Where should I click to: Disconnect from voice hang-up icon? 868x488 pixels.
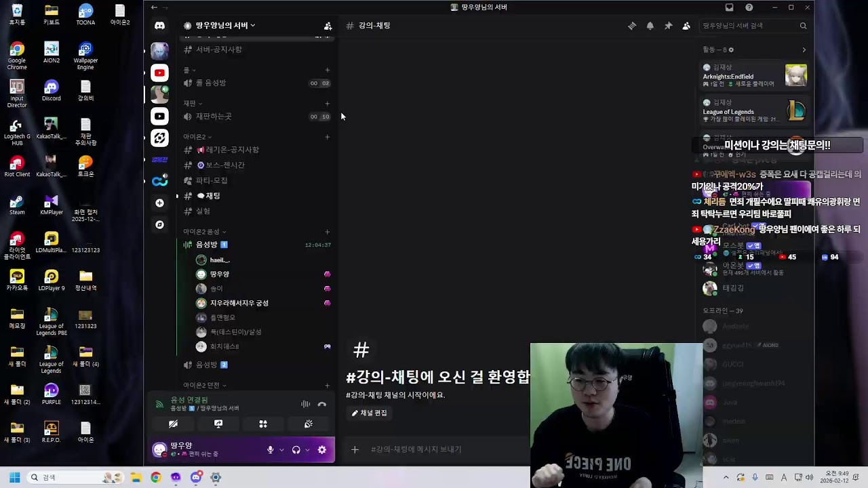point(322,404)
